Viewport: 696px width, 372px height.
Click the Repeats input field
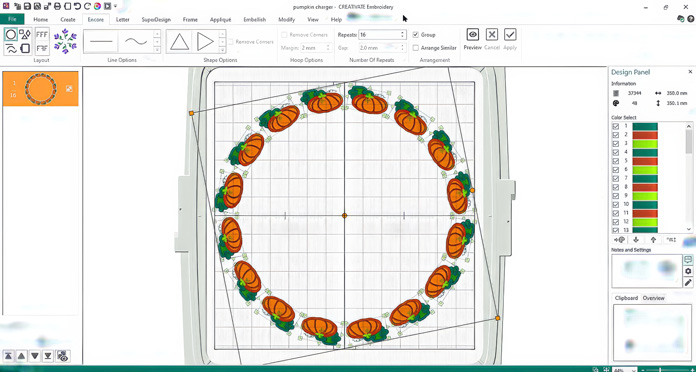380,35
